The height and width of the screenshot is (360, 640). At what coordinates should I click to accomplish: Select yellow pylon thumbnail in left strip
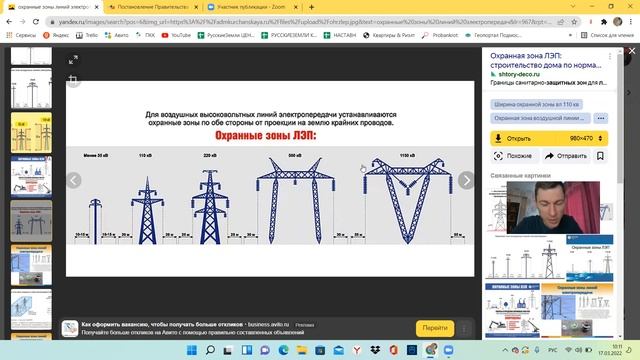[x=31, y=132]
